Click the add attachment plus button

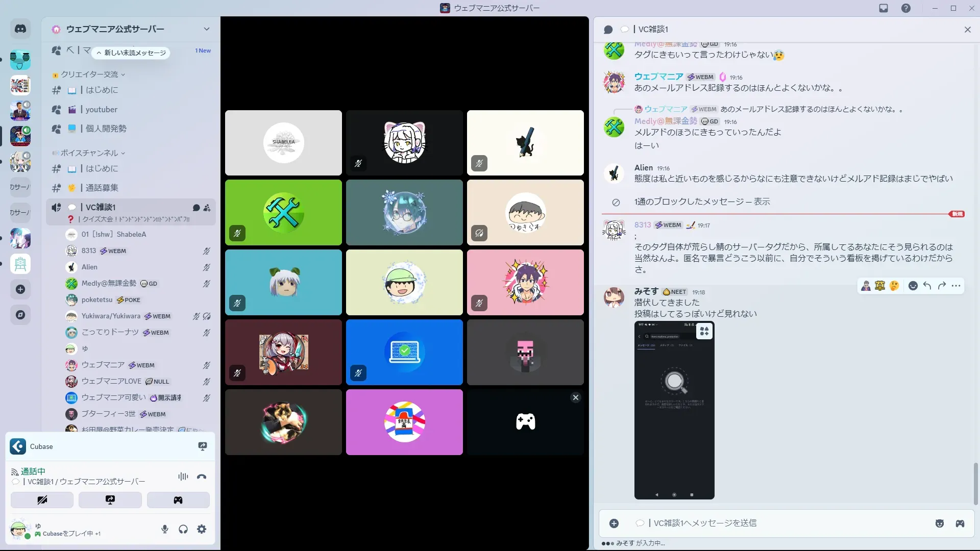pyautogui.click(x=614, y=523)
